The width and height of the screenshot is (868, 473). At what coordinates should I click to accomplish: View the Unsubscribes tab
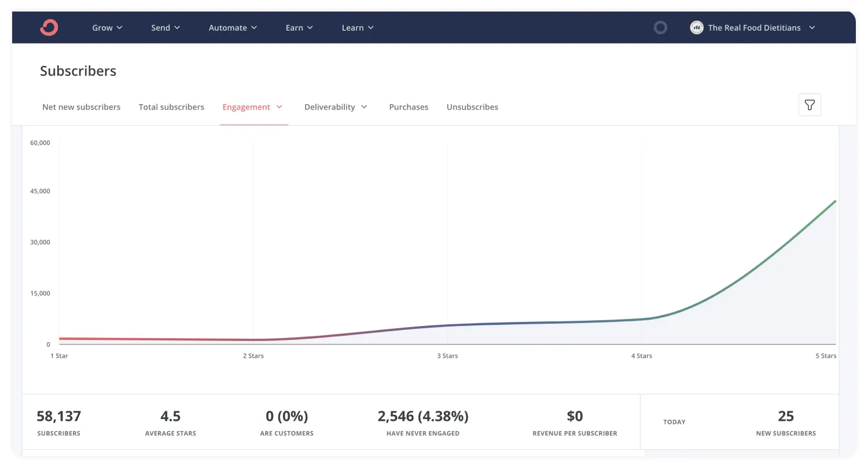pos(472,107)
